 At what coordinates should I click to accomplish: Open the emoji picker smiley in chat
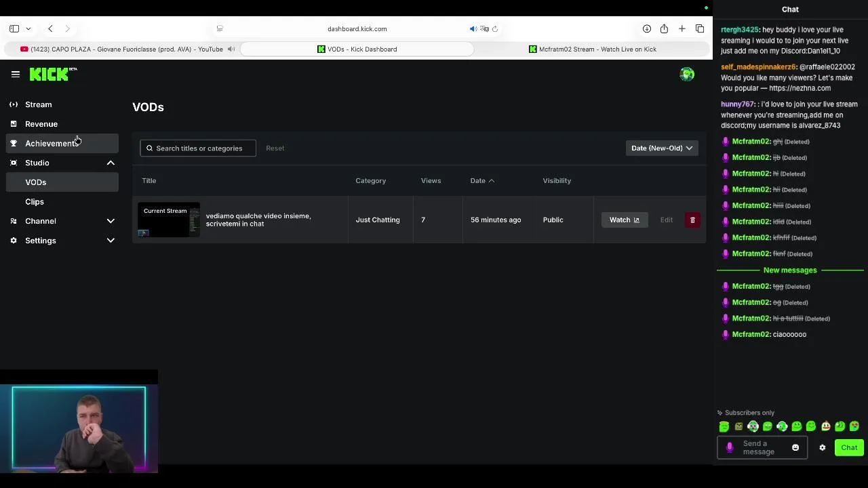(x=795, y=447)
